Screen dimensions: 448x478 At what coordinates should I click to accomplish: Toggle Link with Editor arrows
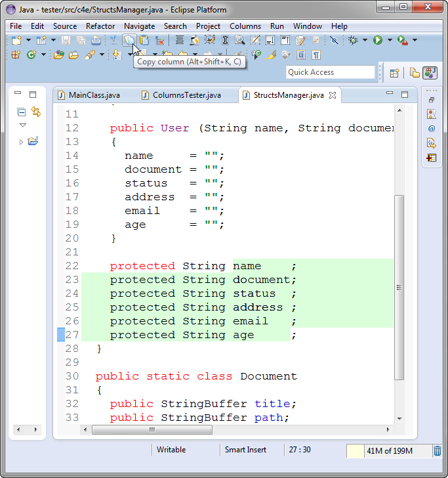coord(36,112)
